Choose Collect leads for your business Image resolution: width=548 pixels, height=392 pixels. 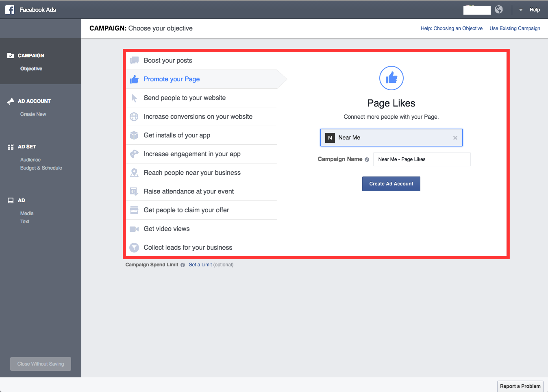pos(202,247)
